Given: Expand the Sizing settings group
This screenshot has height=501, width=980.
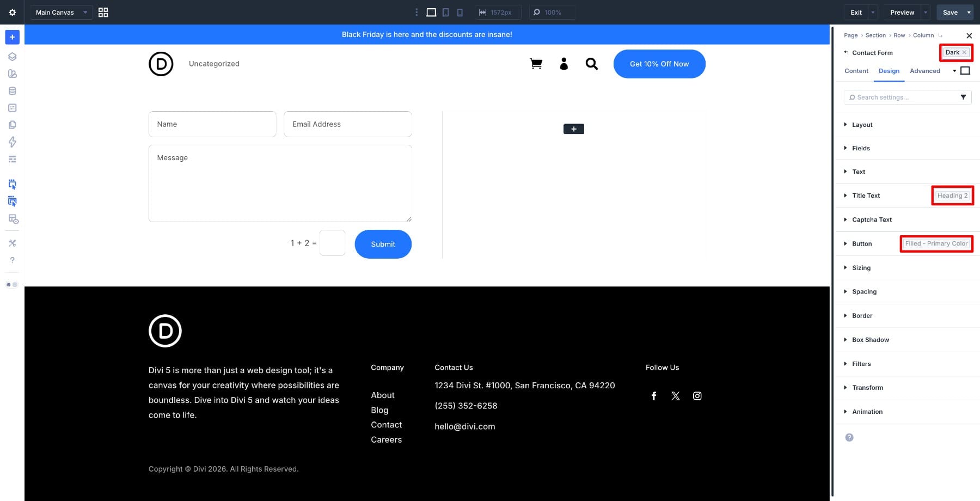Looking at the screenshot, I should [x=908, y=267].
